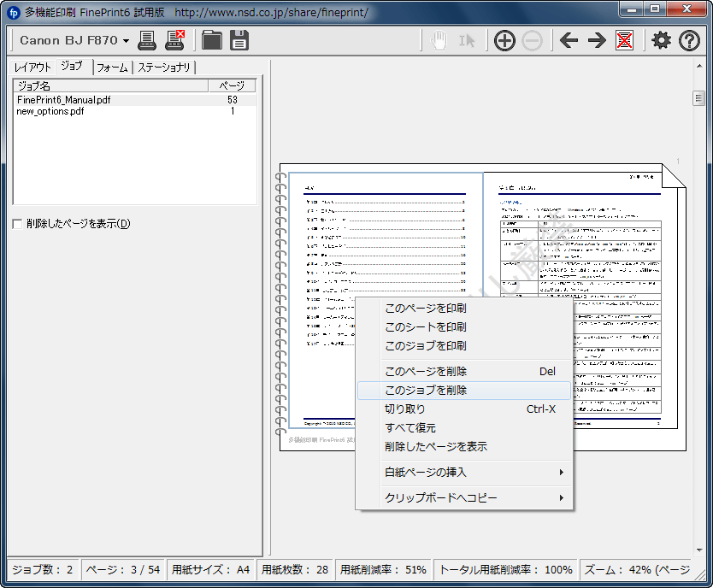Screen dimensions: 713x588
Task: Select the new_options.pdf job row
Action: 135,111
